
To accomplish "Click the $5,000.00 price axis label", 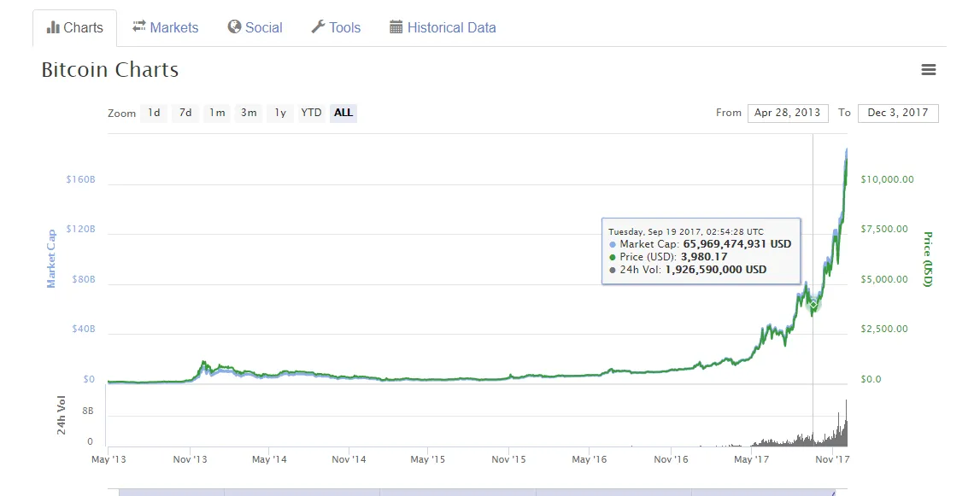I will click(884, 279).
